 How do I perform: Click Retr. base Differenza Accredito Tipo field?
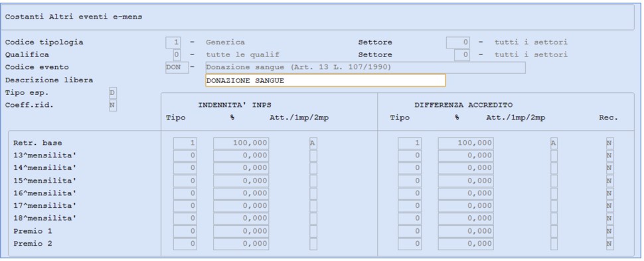(410, 143)
